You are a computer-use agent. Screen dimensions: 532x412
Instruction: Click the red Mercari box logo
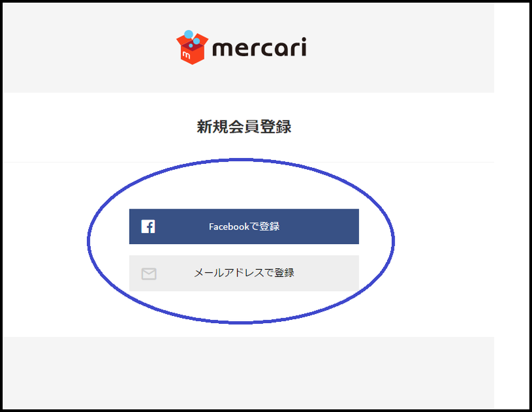pyautogui.click(x=192, y=47)
